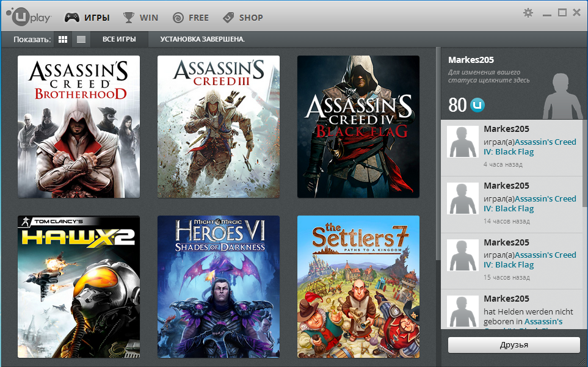
Task: Click the '15 часов назад' timestamp
Action: 507,277
